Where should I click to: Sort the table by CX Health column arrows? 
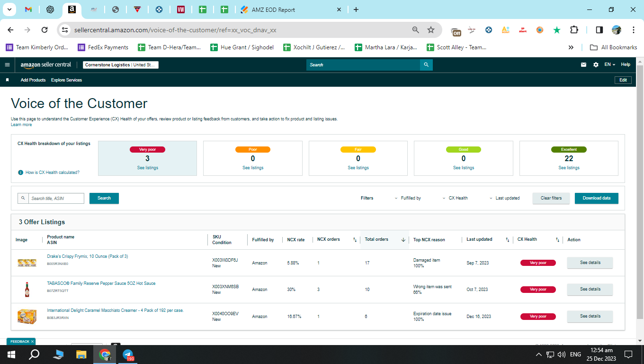tap(557, 240)
